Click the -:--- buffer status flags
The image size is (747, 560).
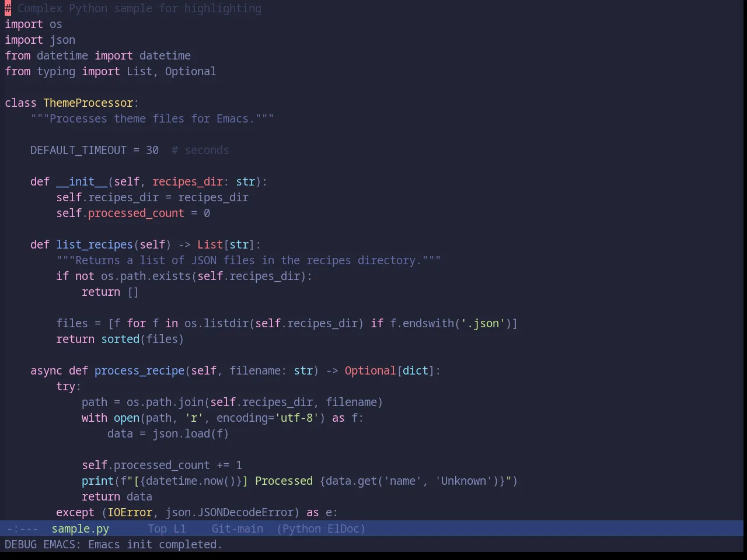pyautogui.click(x=22, y=528)
